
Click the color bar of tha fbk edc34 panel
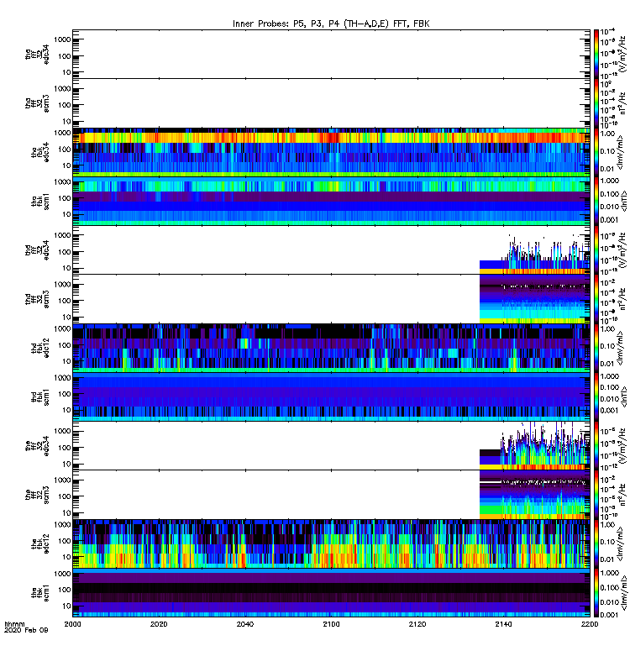point(596,152)
